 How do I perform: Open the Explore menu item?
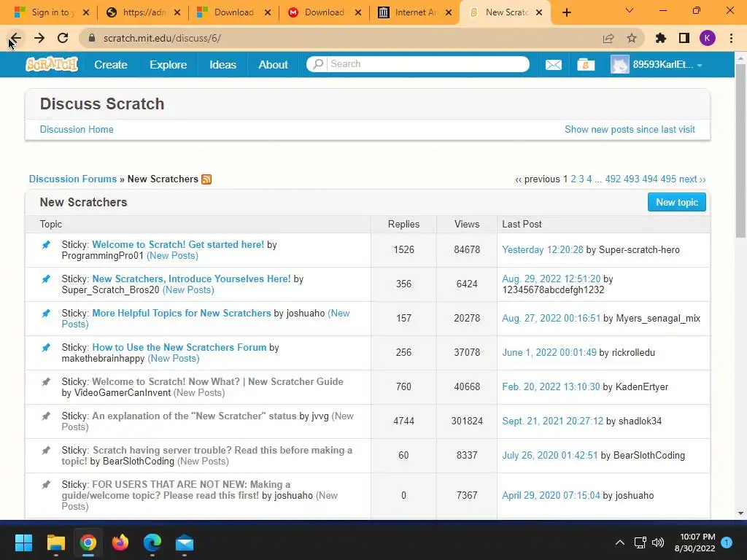(x=169, y=65)
